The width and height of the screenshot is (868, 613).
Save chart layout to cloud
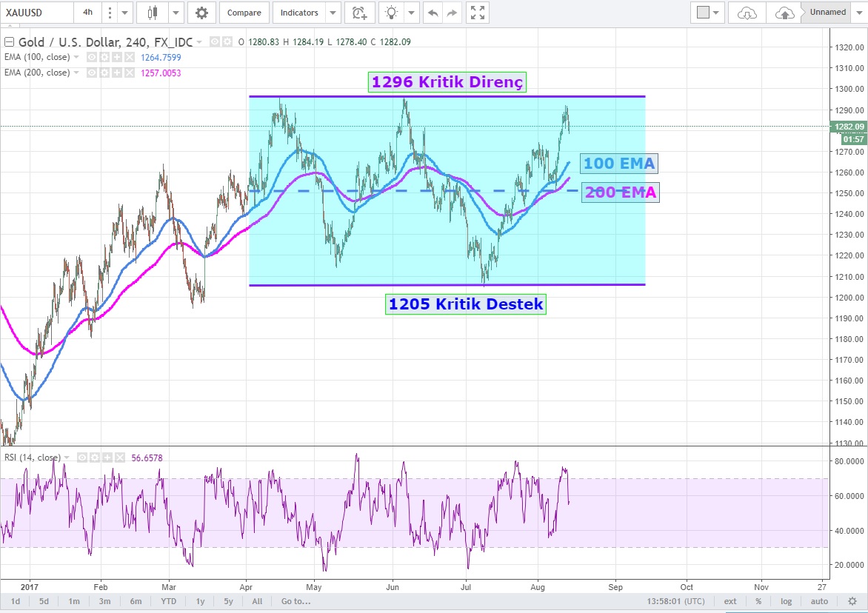784,13
